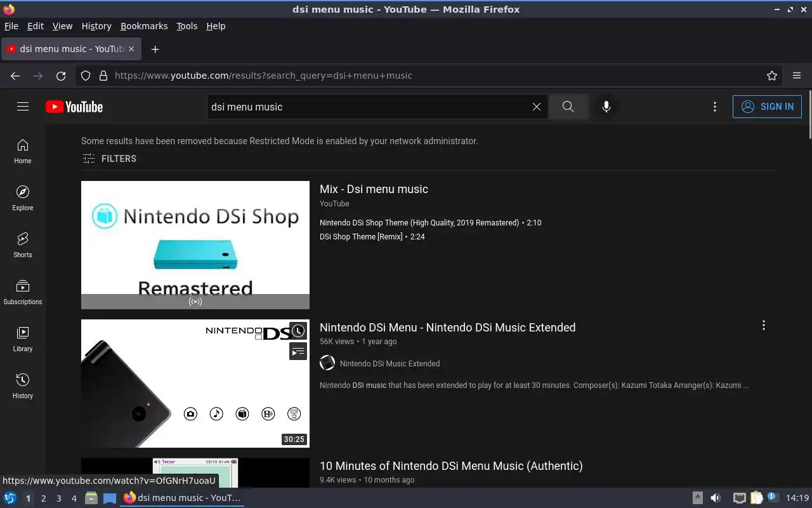The image size is (812, 508).
Task: Open a new tab with the plus button
Action: (x=155, y=49)
